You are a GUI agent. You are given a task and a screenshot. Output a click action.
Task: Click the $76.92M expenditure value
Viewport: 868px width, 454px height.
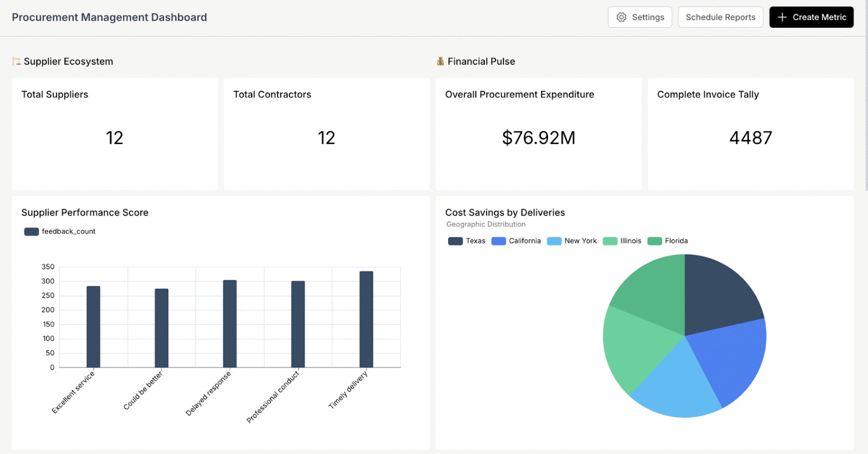coord(539,138)
